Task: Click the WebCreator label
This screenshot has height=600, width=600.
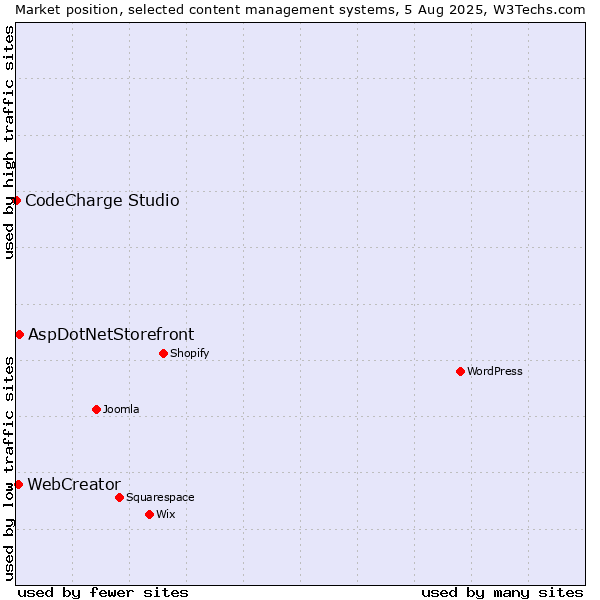Action: point(74,485)
